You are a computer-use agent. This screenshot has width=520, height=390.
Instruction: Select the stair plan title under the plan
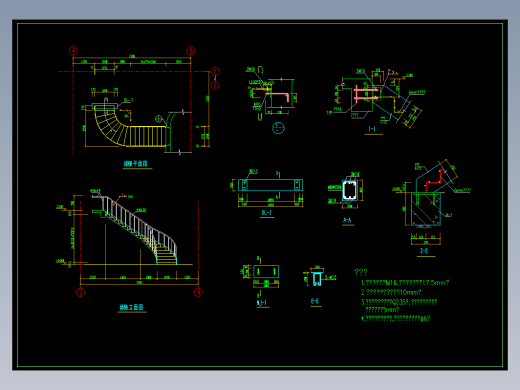click(136, 163)
